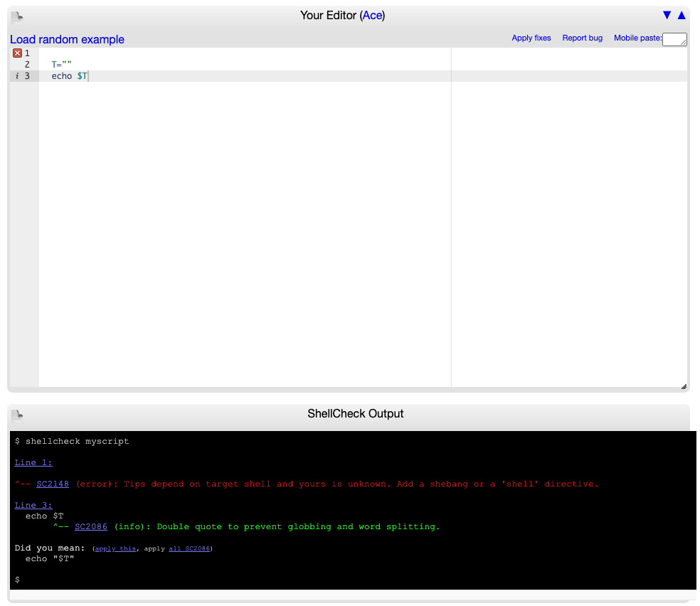This screenshot has height=606, width=700.
Task: Expand the editor using the blue up triangle
Action: pyautogui.click(x=681, y=15)
